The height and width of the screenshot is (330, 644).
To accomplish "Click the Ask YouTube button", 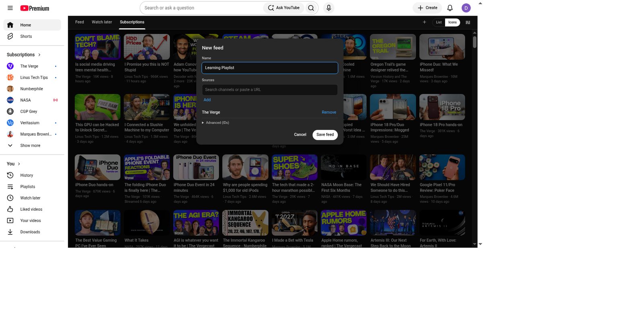I will 284,8.
